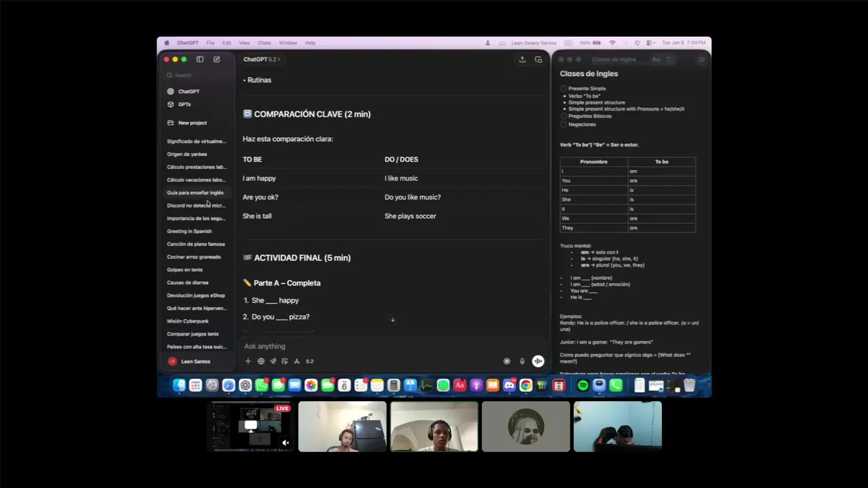The width and height of the screenshot is (868, 488).
Task: Open Calculator in the Dock
Action: tap(393, 385)
